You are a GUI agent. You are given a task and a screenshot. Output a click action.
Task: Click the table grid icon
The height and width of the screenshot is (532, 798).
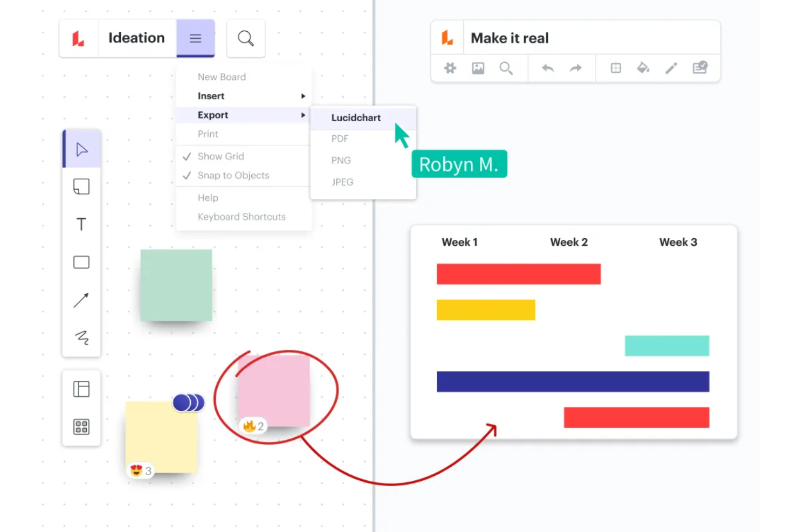616,68
